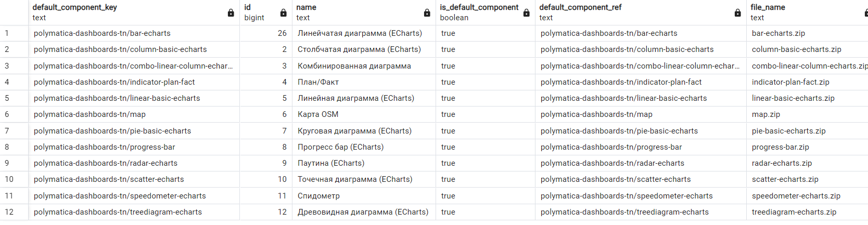Click the bar-echarts.zip file name cell

pyautogui.click(x=778, y=33)
